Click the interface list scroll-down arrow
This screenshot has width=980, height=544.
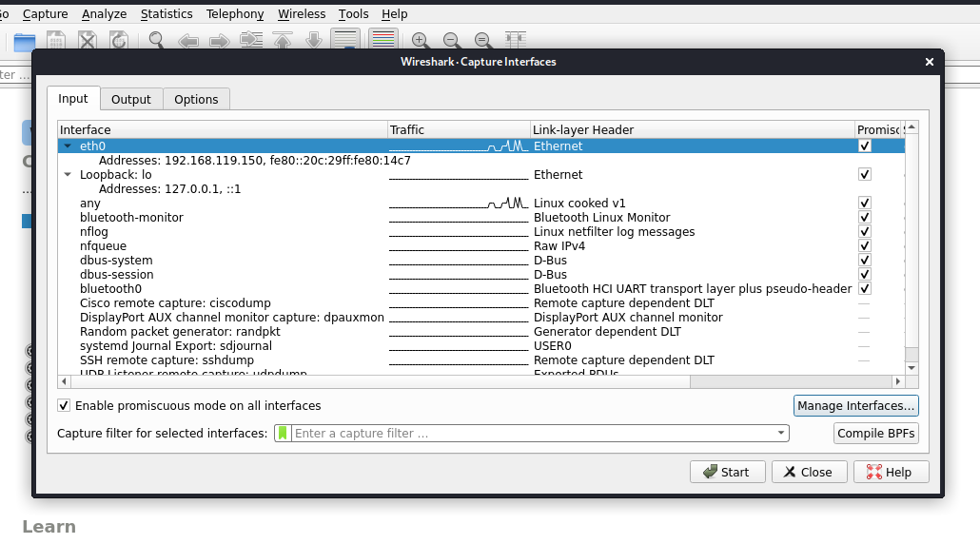pos(911,368)
